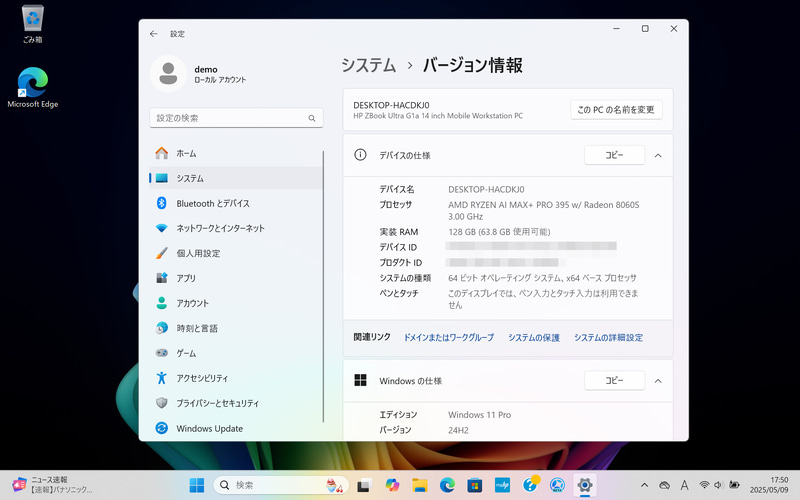Click the Windows logo beside Windows の仕様
This screenshot has height=500, width=800.
click(x=360, y=380)
